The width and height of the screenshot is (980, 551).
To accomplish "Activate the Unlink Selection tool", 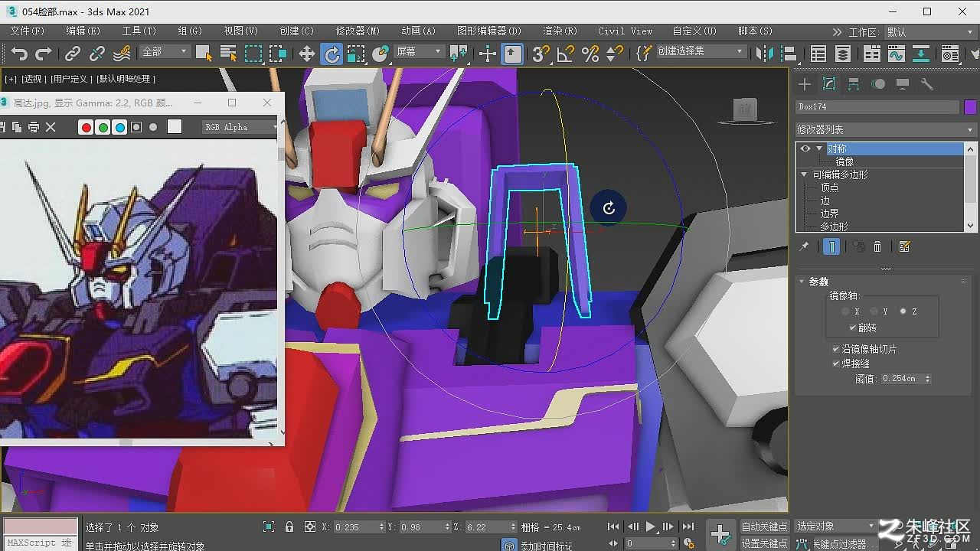I will [x=97, y=53].
